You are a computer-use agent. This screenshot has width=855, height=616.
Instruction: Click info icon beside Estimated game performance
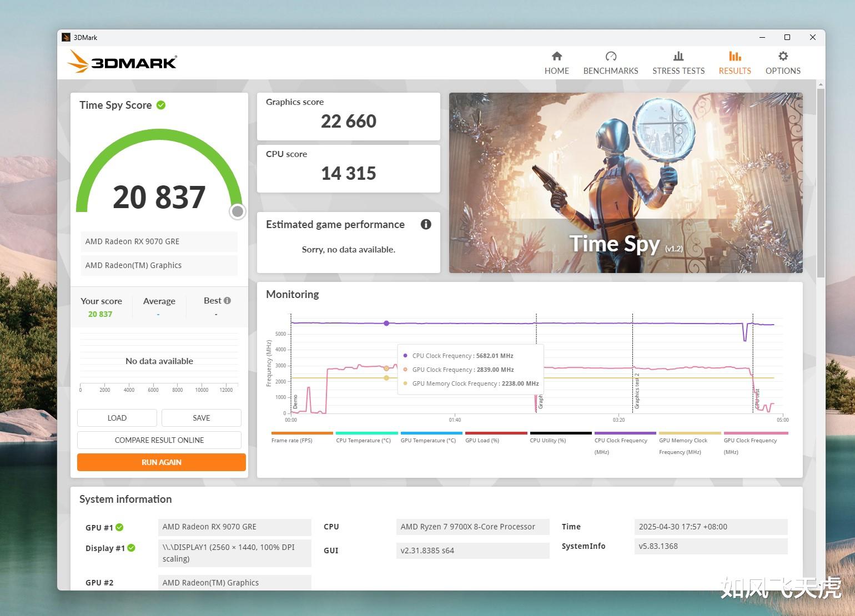click(x=426, y=224)
